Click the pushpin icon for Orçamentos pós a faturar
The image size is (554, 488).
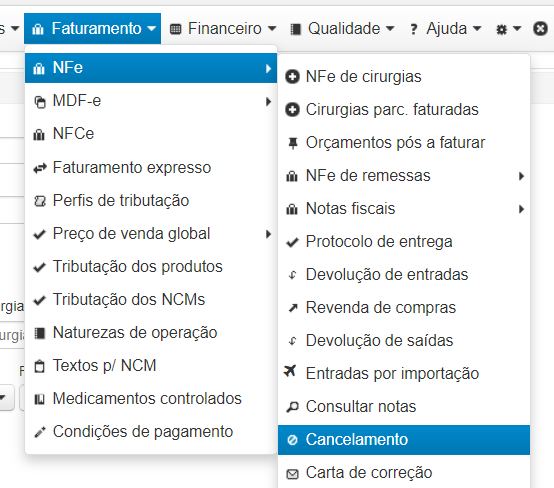tap(293, 143)
